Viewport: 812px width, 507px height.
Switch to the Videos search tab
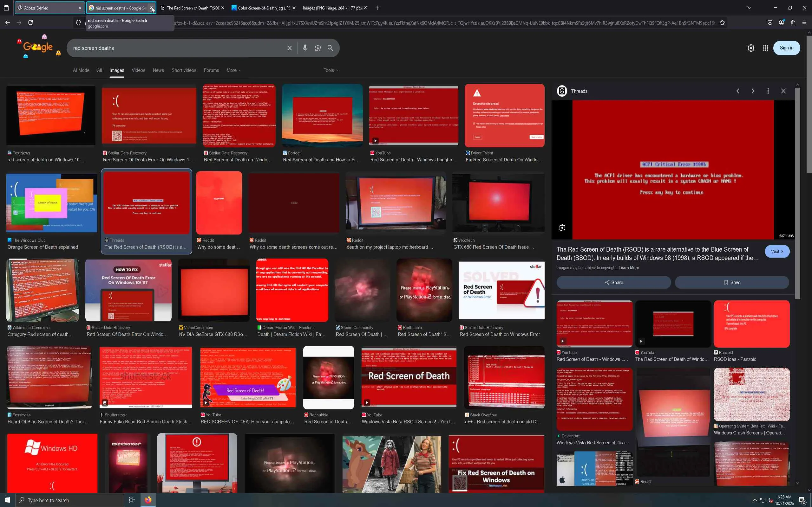(138, 70)
